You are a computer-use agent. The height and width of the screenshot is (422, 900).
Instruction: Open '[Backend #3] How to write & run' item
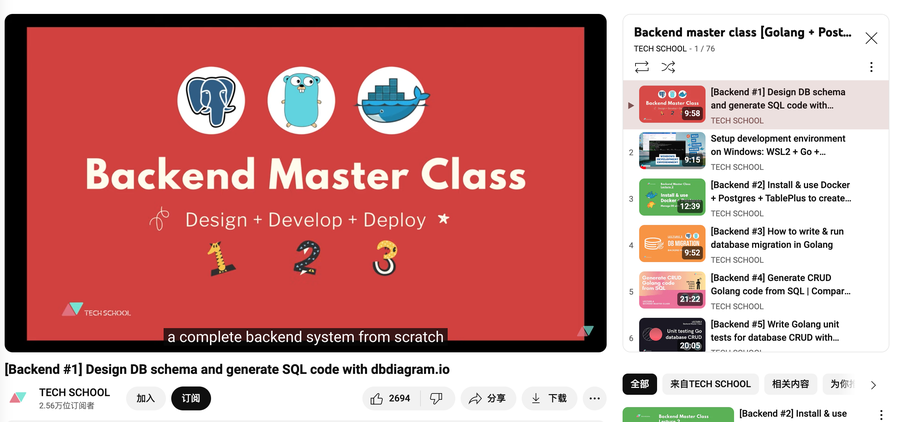point(777,238)
